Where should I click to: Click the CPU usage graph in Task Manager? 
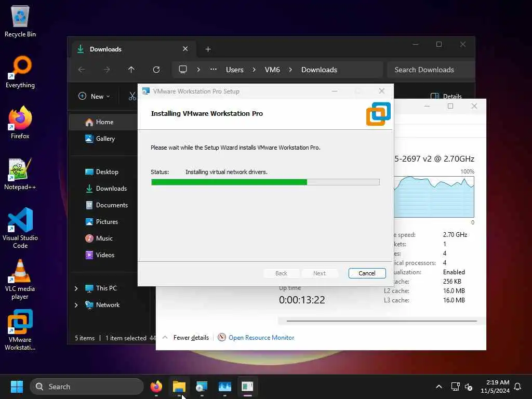pyautogui.click(x=434, y=197)
